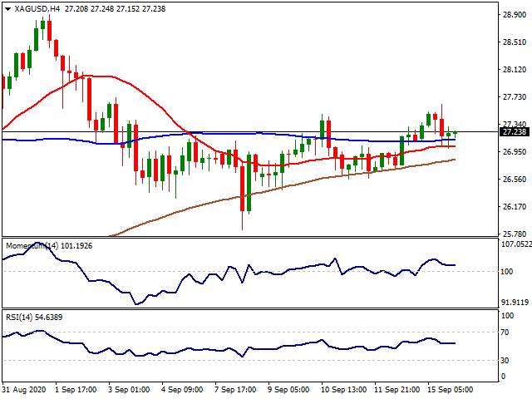This screenshot has height=399, width=532.
Task: Click the current price label 27.238
Action: pyautogui.click(x=515, y=131)
